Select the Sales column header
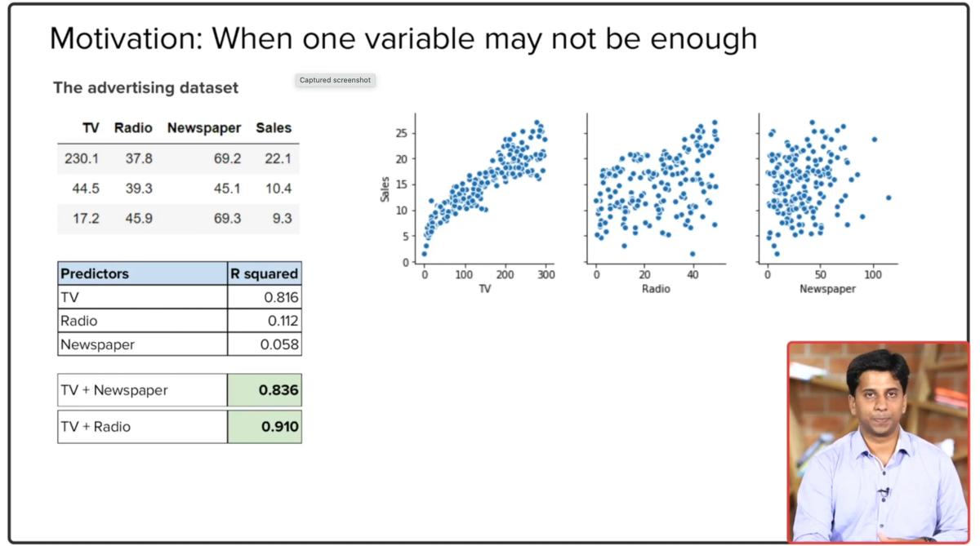This screenshot has width=980, height=546. tap(274, 128)
